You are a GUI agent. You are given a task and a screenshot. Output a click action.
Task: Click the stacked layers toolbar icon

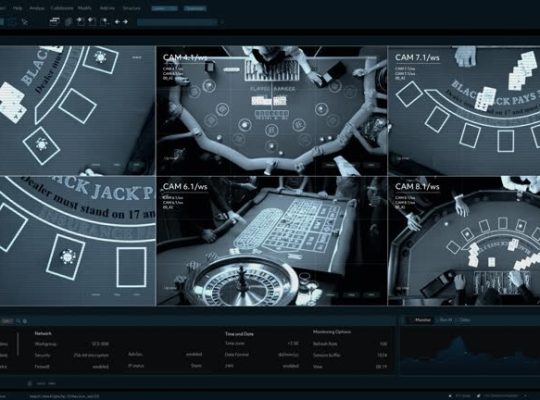coord(53,22)
